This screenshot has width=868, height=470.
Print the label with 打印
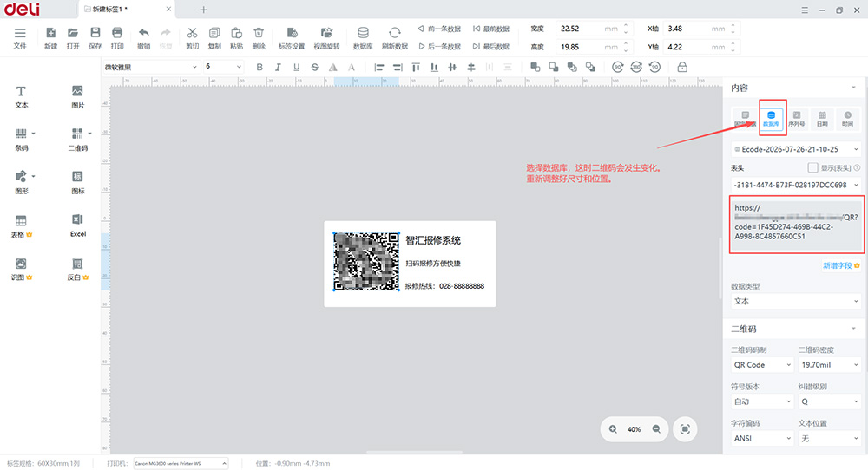(x=117, y=38)
